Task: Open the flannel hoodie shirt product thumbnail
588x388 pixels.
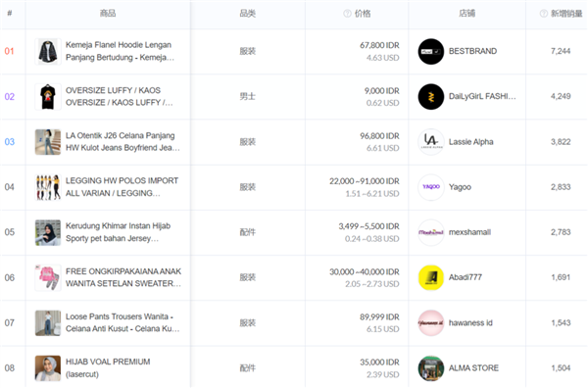Action: tap(48, 51)
